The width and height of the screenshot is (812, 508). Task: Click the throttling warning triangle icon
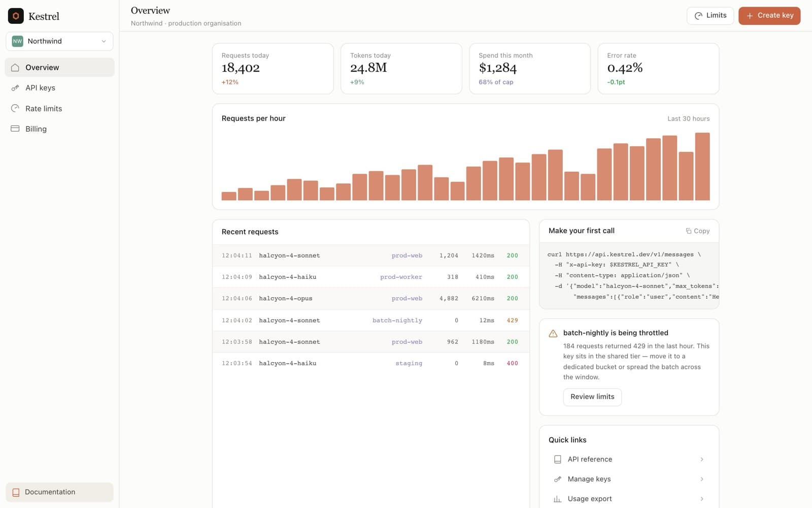tap(553, 334)
